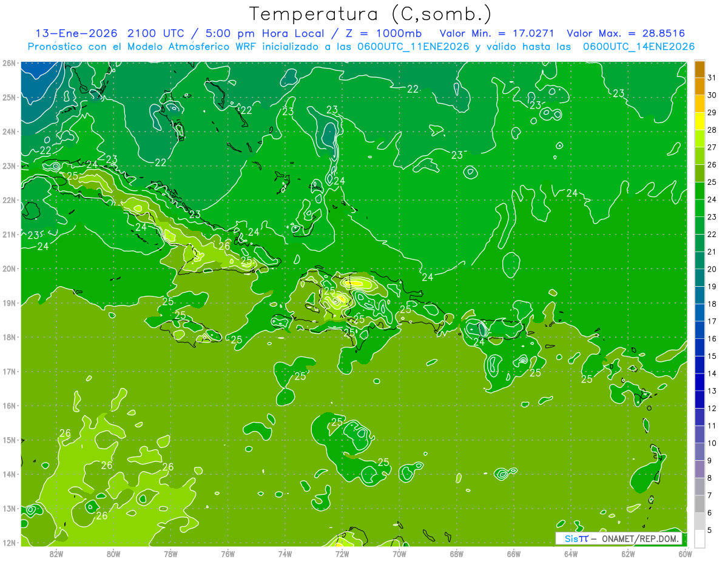
Task: Click the longitude axis label '80W'
Action: pos(113,554)
